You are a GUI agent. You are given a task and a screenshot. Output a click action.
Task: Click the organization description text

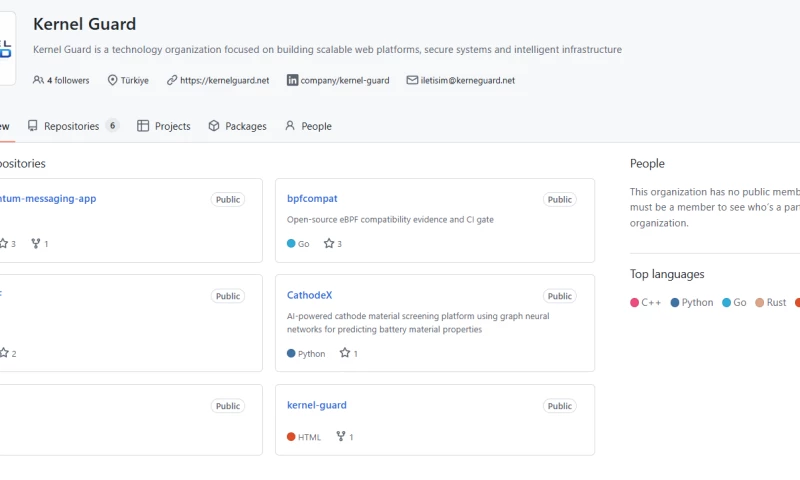tap(328, 49)
